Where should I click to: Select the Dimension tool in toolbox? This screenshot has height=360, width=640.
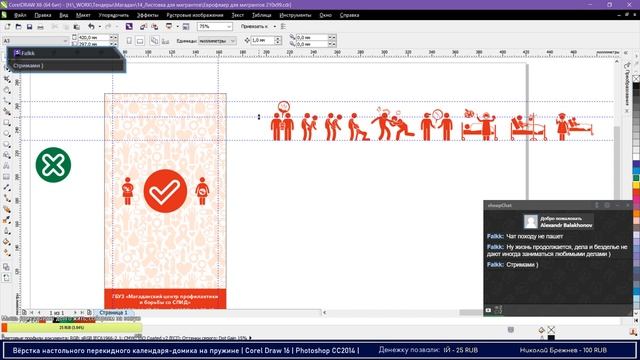(x=7, y=188)
